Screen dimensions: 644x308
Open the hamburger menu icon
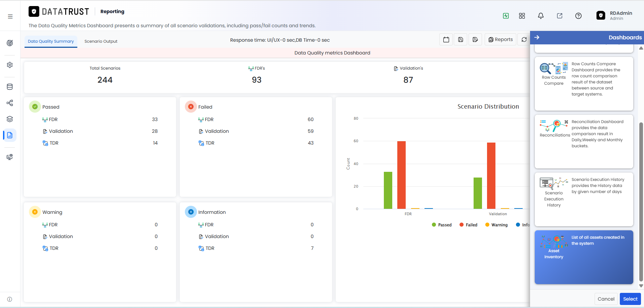point(10,16)
